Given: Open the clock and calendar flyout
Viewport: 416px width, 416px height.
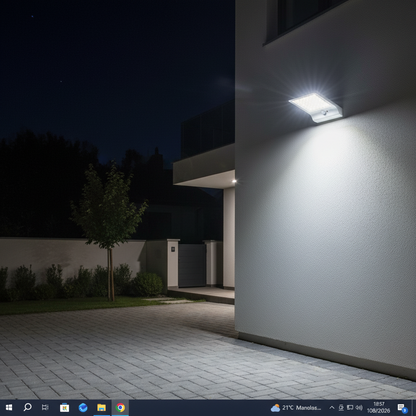Looking at the screenshot, I should [378, 407].
